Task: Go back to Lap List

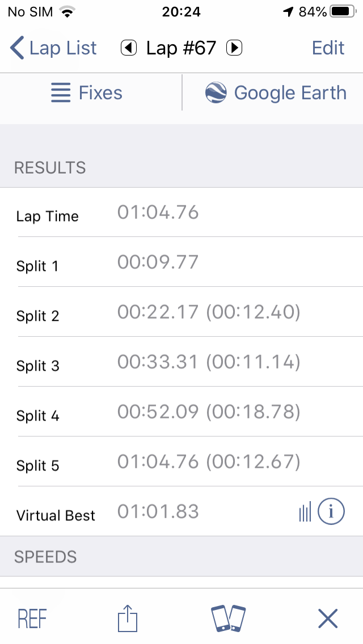Action: click(x=53, y=48)
